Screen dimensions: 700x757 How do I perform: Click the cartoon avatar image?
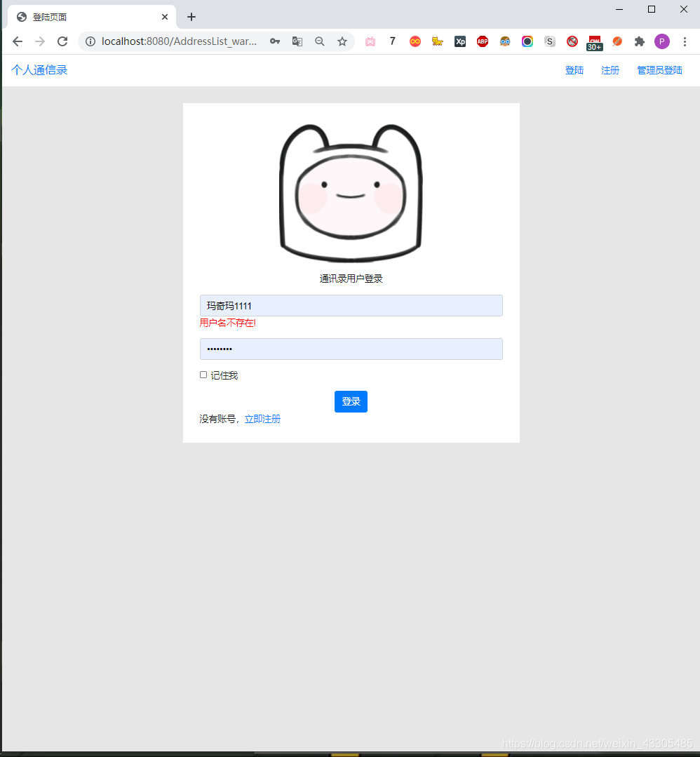click(351, 193)
